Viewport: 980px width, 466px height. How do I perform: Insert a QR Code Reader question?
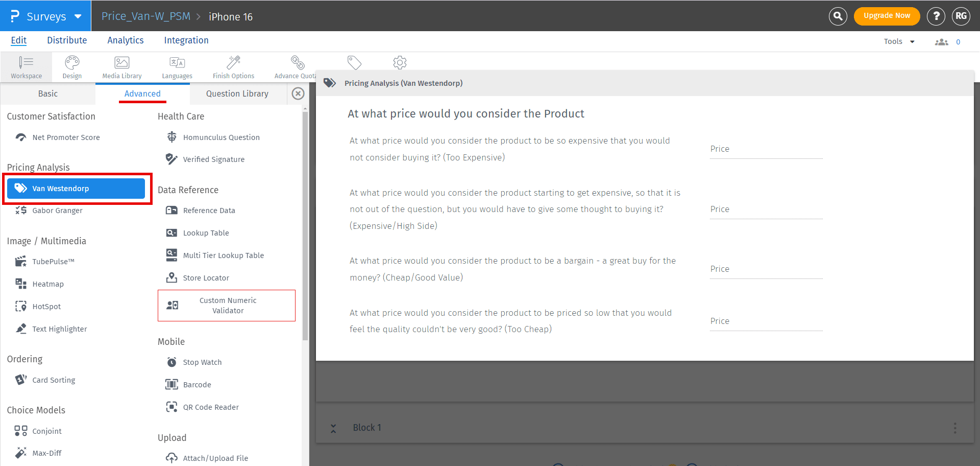pyautogui.click(x=211, y=407)
